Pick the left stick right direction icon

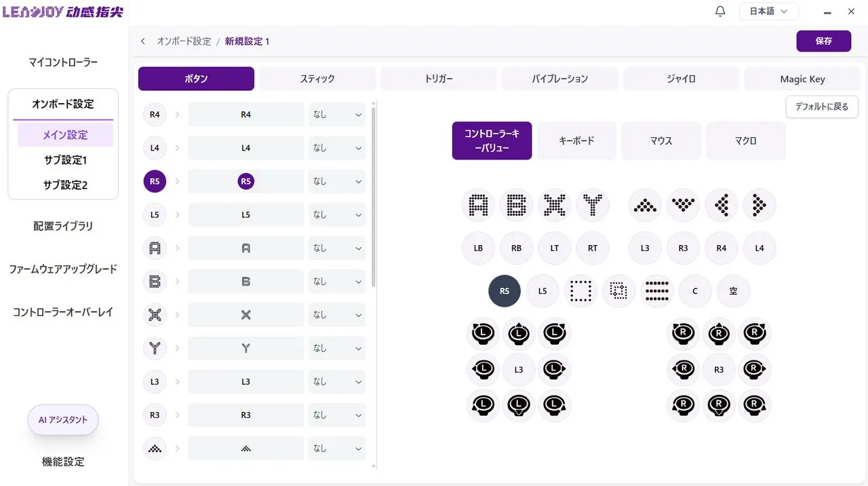point(555,370)
